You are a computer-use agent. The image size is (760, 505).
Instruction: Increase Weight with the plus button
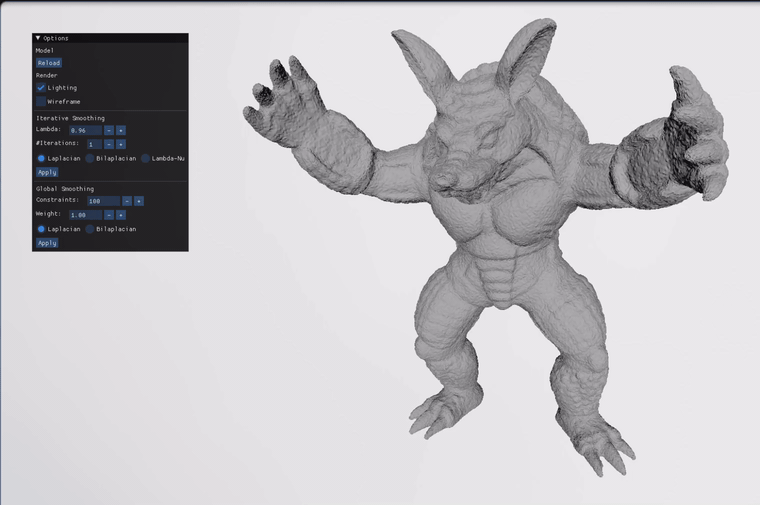[121, 215]
